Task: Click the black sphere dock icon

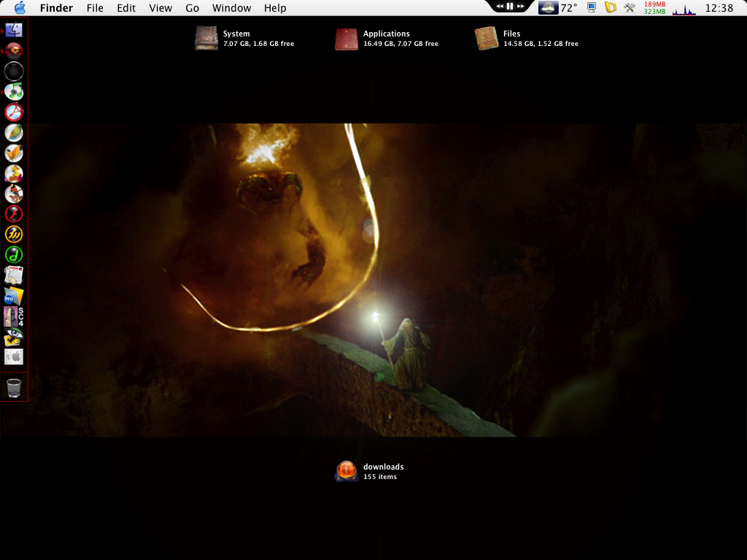Action: pos(14,71)
